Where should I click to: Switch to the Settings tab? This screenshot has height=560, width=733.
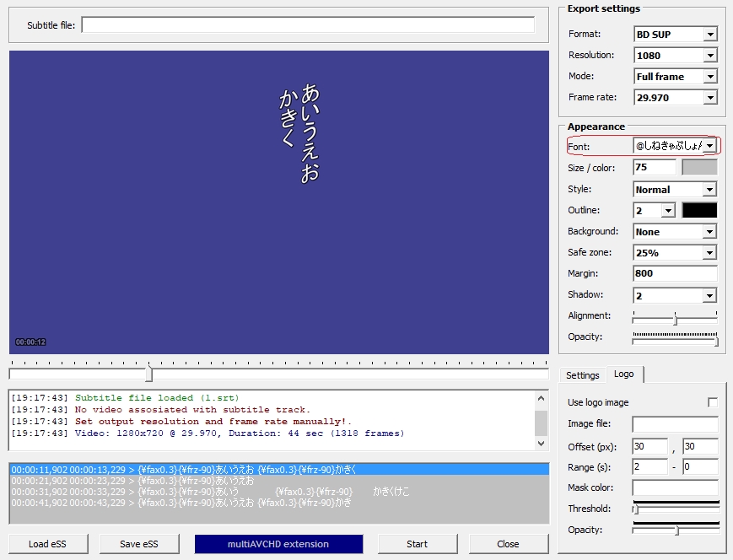click(x=582, y=375)
